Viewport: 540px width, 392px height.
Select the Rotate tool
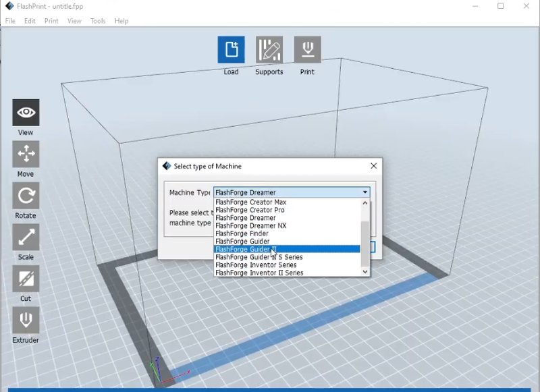(26, 196)
